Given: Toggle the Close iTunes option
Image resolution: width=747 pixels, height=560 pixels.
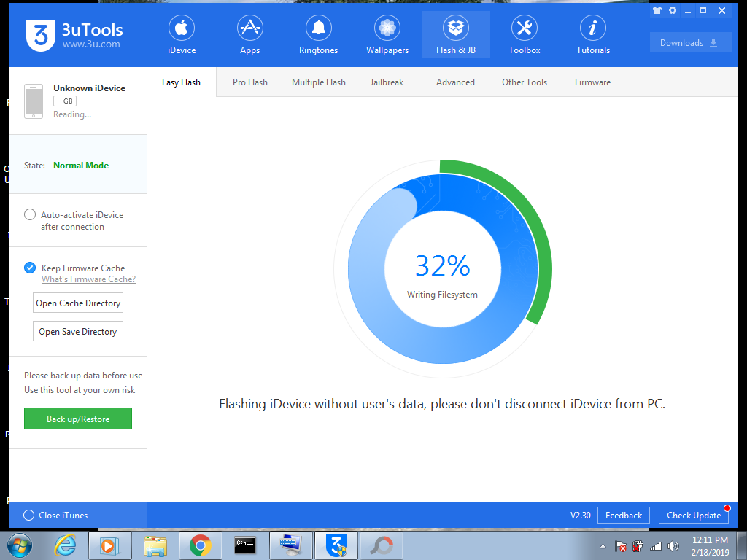Looking at the screenshot, I should point(28,516).
